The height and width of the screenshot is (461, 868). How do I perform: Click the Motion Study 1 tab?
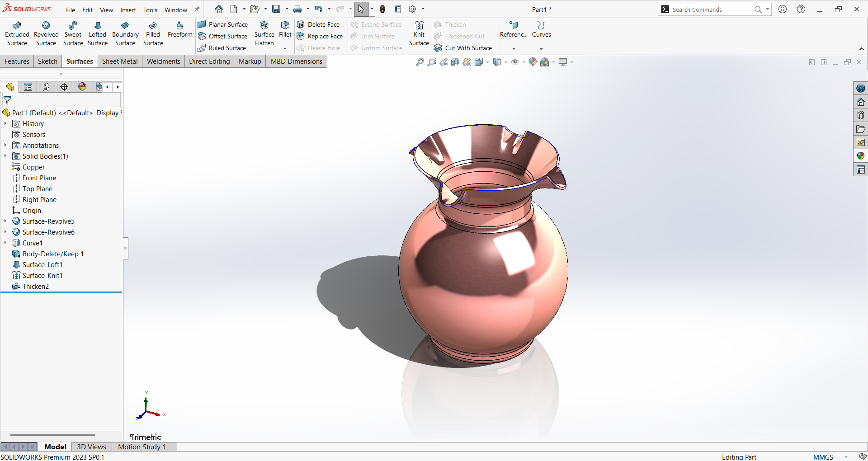click(x=142, y=447)
